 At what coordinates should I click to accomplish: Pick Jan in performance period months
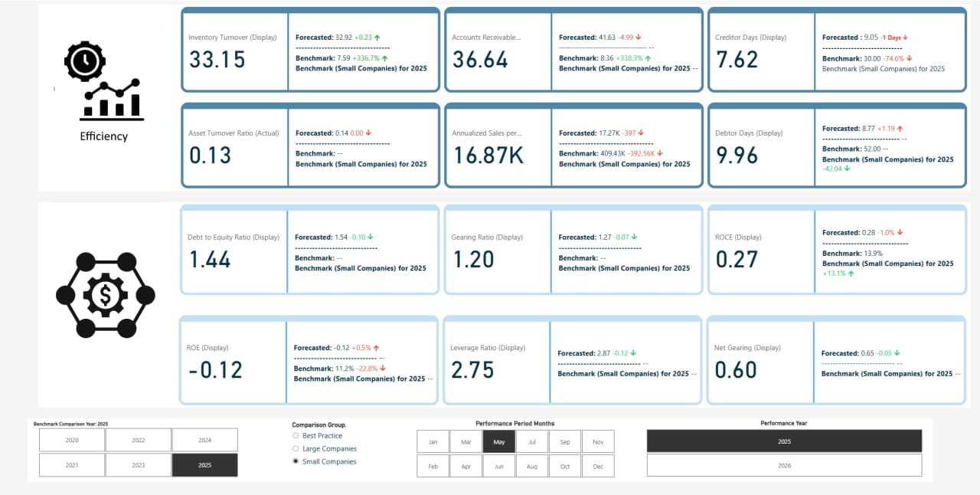click(x=433, y=441)
